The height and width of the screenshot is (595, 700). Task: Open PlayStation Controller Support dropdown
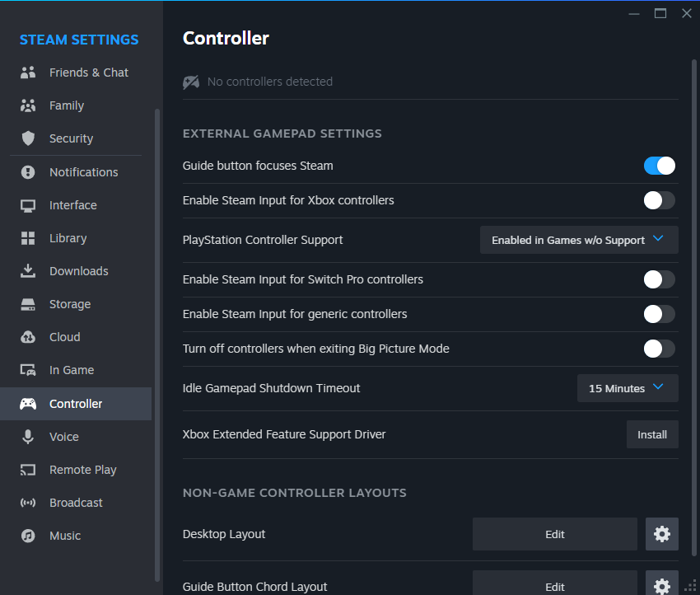(579, 240)
